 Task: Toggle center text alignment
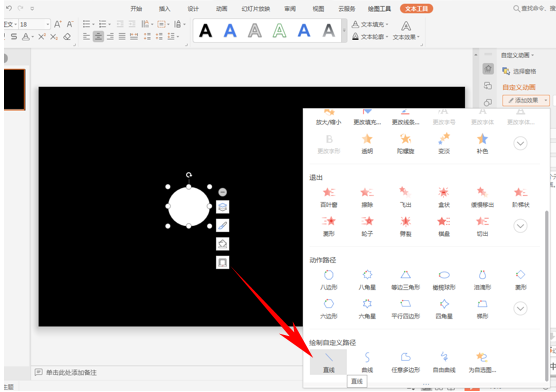pyautogui.click(x=98, y=36)
